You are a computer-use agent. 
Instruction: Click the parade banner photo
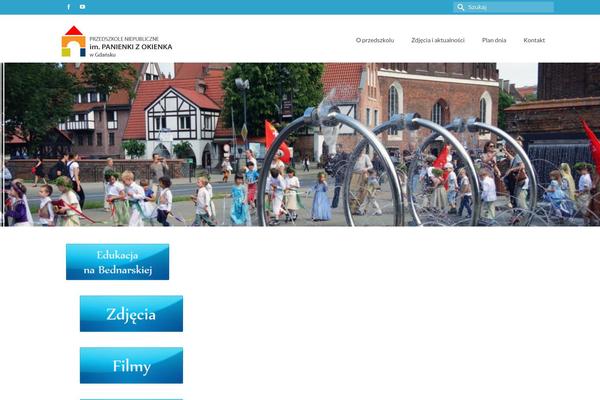coord(300,144)
